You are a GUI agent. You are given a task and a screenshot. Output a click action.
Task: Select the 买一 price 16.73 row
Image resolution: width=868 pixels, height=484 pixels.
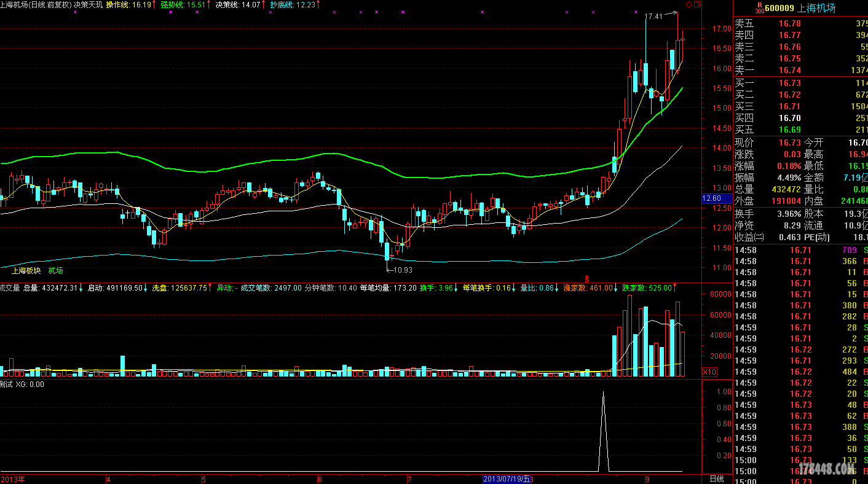click(790, 83)
